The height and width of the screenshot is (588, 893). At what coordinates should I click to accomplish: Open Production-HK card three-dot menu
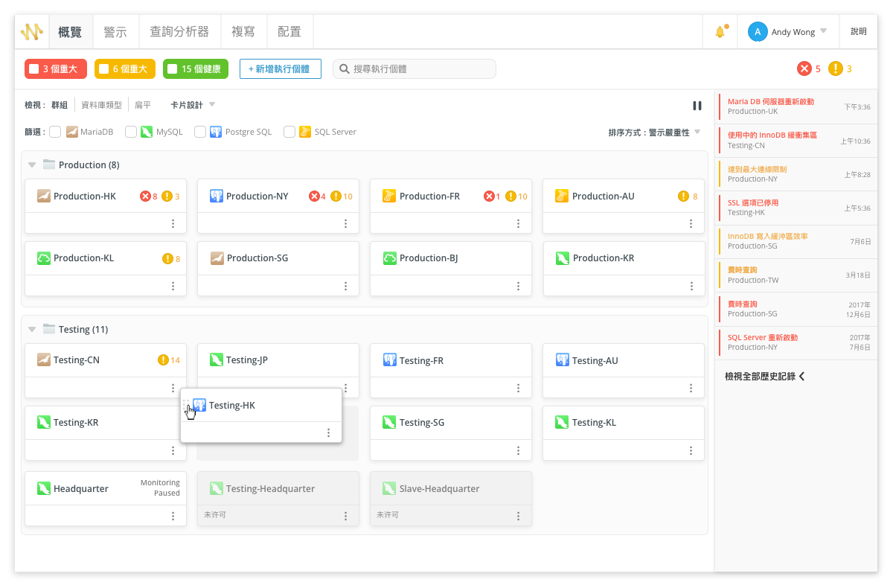(173, 223)
